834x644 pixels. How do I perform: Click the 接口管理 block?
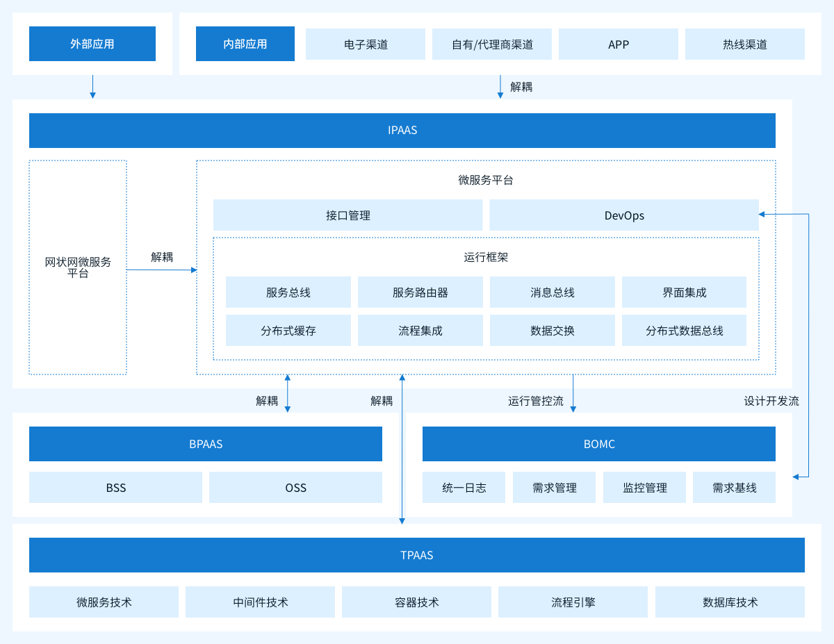tap(347, 215)
